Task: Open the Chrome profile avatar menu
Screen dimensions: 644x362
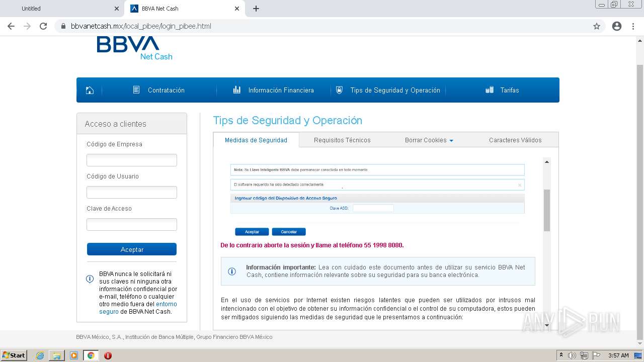Action: pos(617,26)
